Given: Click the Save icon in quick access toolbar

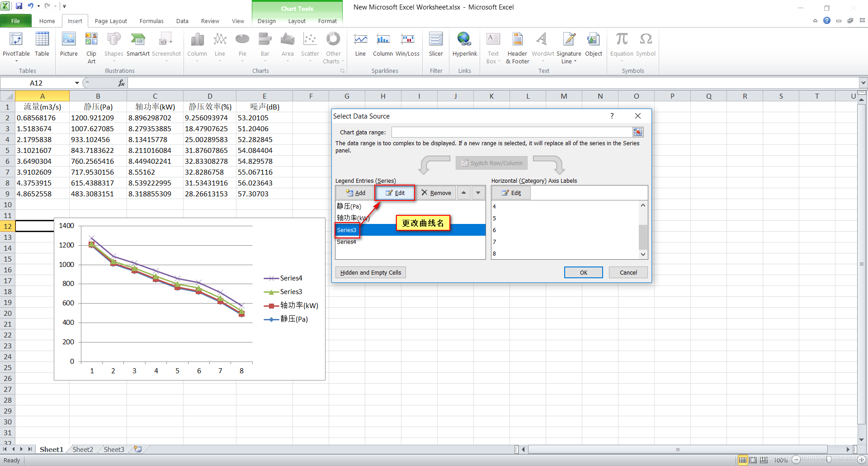Looking at the screenshot, I should pos(19,6).
